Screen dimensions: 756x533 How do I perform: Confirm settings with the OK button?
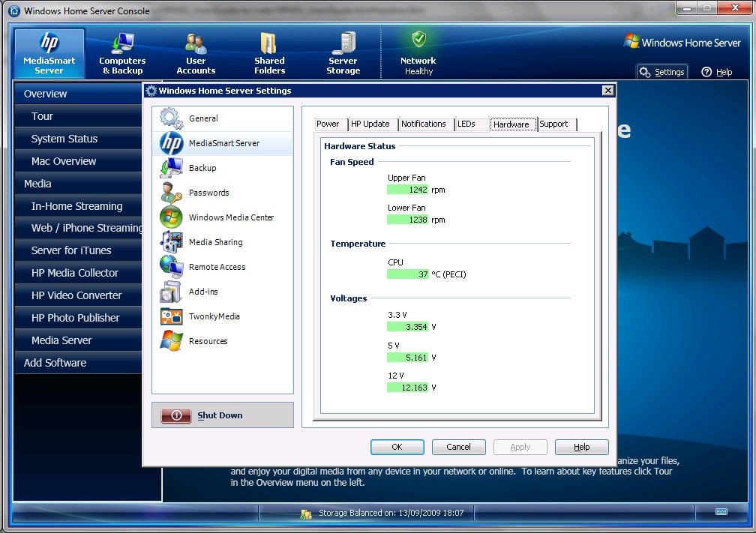click(397, 448)
